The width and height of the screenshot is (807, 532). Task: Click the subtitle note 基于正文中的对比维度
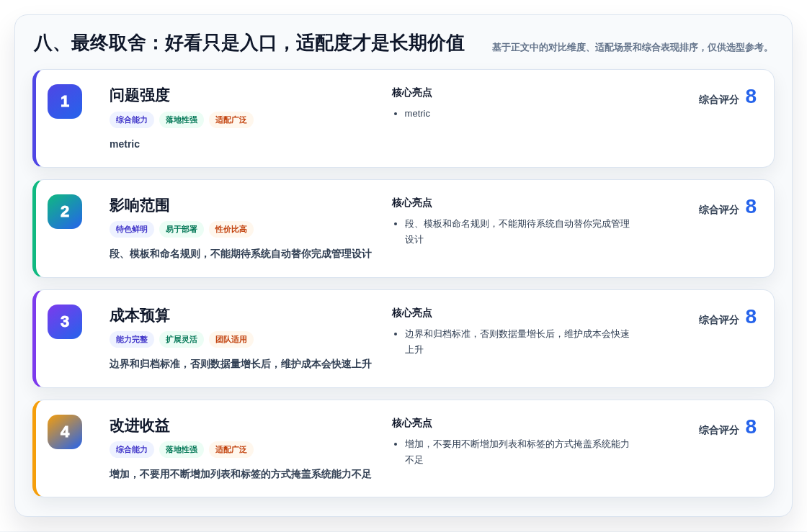[x=633, y=48]
